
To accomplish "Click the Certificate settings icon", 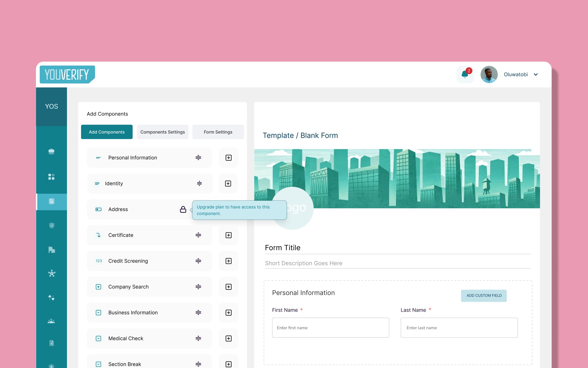I will 198,234.
